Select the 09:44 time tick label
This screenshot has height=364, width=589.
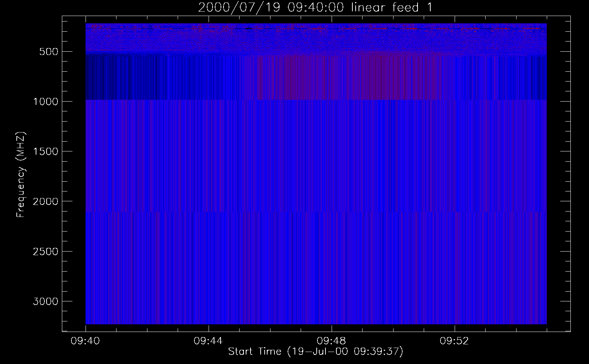(209, 341)
